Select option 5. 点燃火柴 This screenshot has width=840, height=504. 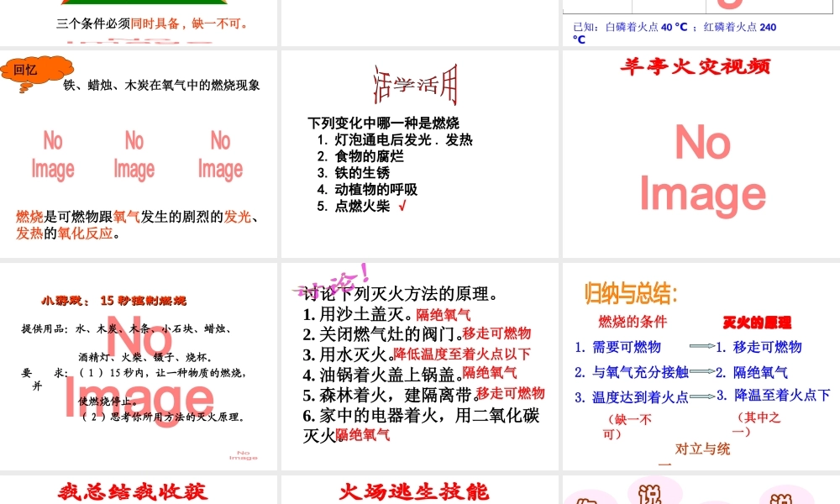point(354,206)
